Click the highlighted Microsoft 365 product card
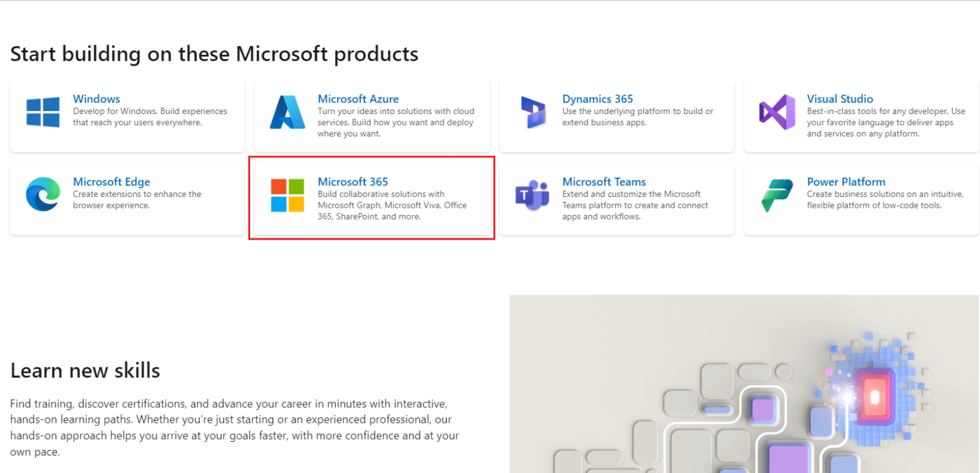Image resolution: width=980 pixels, height=473 pixels. (371, 198)
